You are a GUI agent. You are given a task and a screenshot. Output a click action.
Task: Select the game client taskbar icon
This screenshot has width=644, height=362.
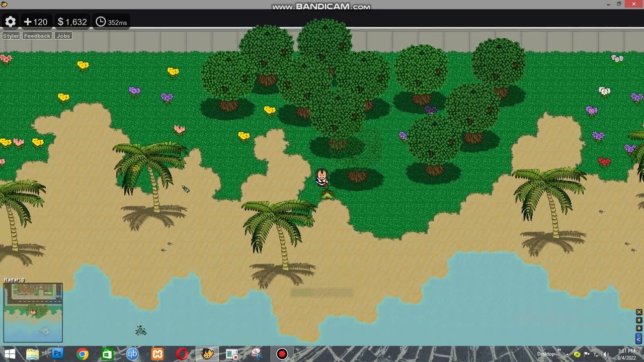tap(207, 354)
